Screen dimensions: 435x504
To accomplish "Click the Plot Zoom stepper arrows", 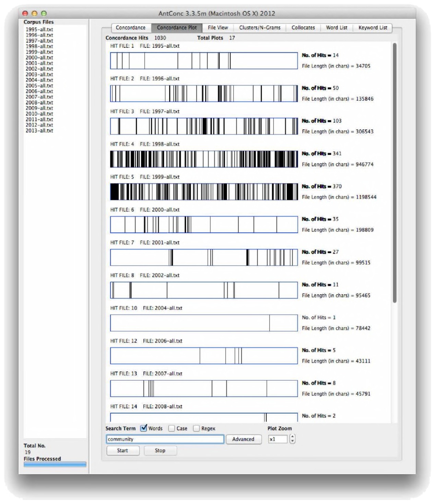I will pos(292,439).
